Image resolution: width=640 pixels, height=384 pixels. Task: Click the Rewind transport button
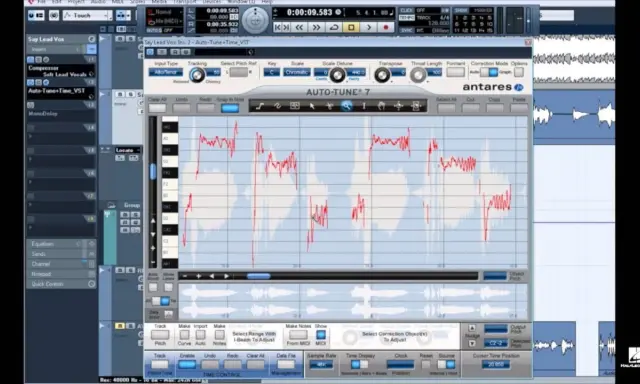point(299,27)
